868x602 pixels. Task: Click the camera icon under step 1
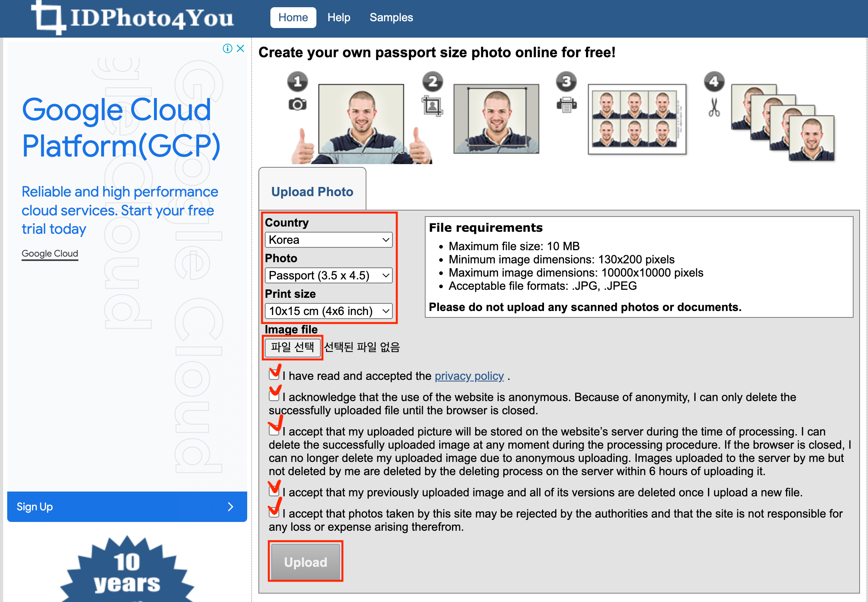tap(297, 104)
